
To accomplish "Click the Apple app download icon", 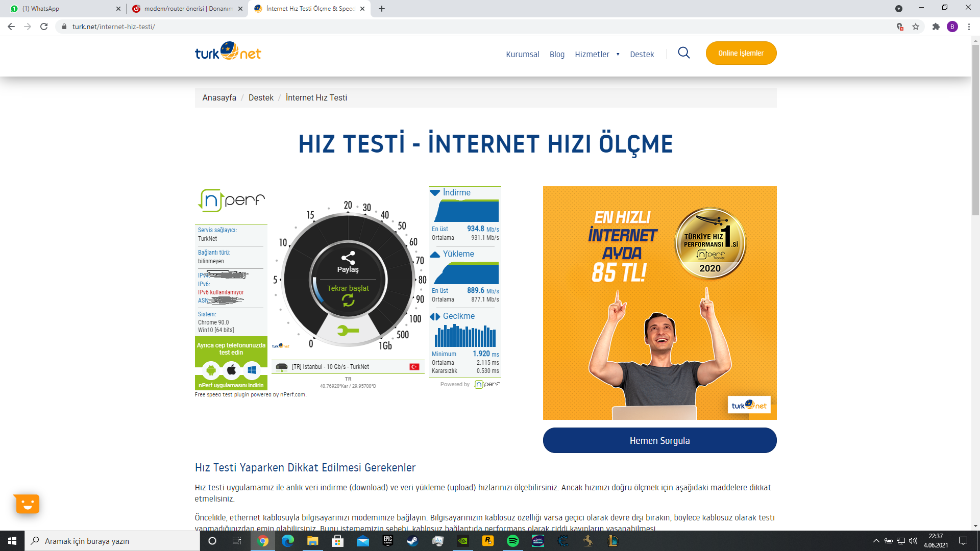I will coord(231,370).
